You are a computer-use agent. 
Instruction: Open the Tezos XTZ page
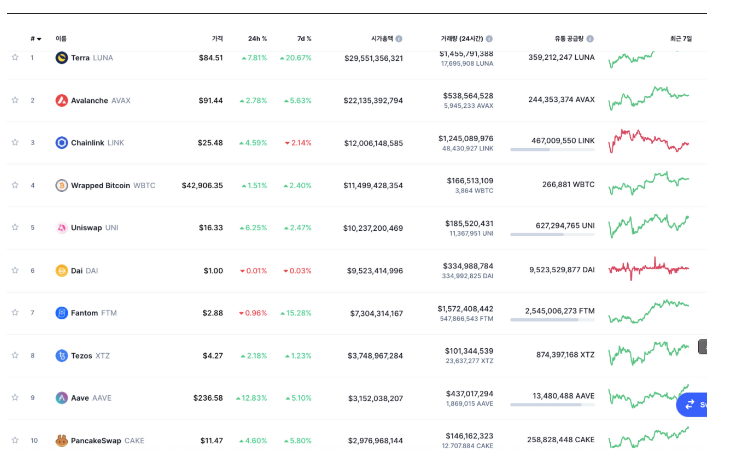click(x=90, y=356)
